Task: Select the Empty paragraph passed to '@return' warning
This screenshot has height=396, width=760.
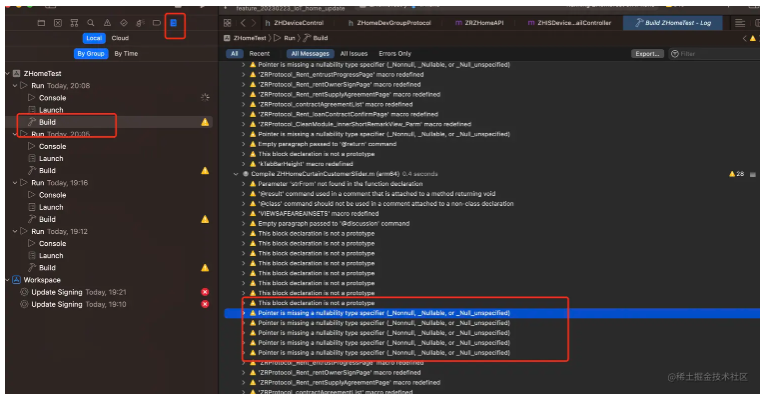Action: [327, 144]
